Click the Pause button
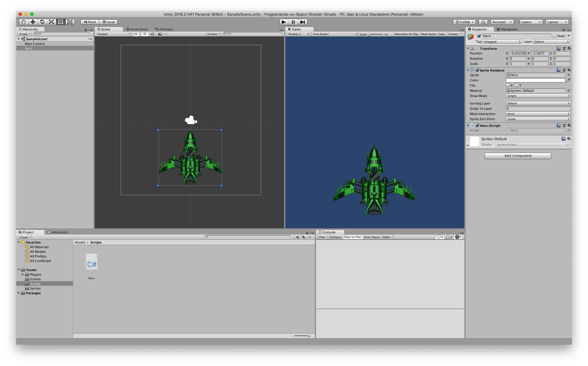Image resolution: width=588 pixels, height=366 pixels. pyautogui.click(x=293, y=22)
